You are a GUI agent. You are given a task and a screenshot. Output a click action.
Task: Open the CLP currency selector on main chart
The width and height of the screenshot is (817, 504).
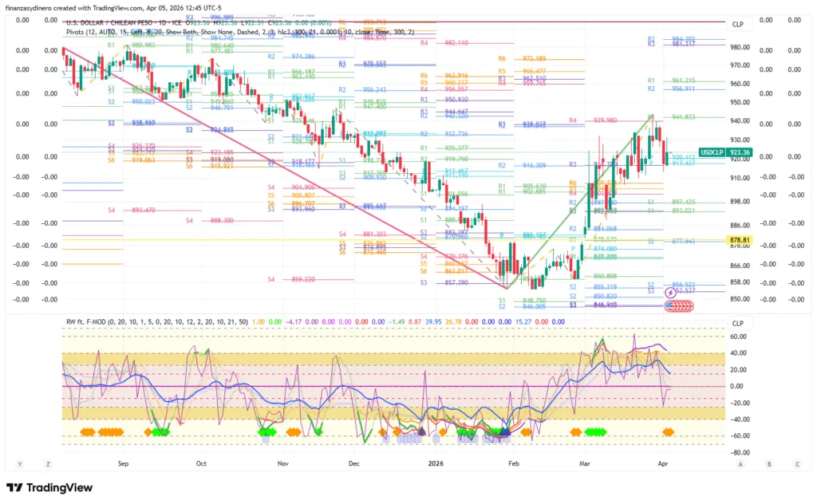pyautogui.click(x=737, y=25)
